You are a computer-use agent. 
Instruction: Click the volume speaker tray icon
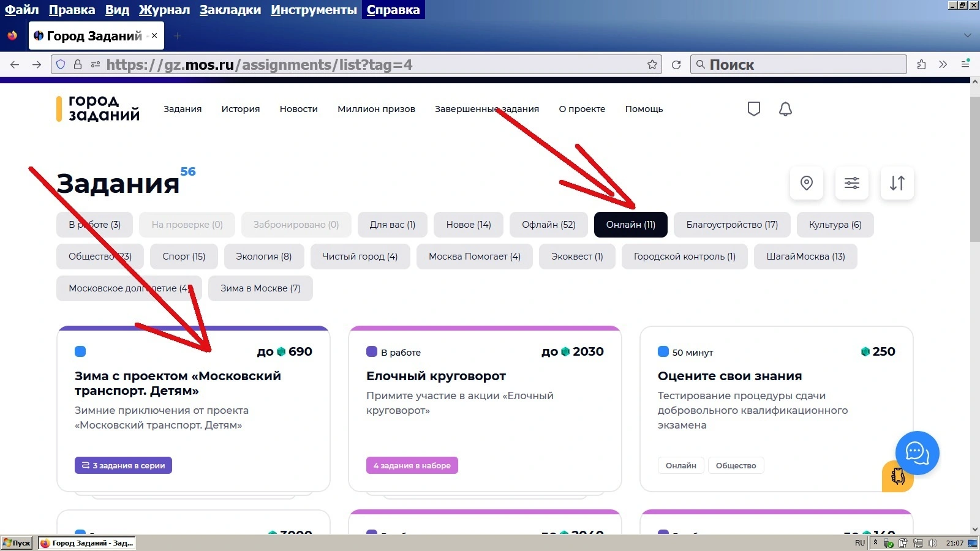tap(932, 543)
